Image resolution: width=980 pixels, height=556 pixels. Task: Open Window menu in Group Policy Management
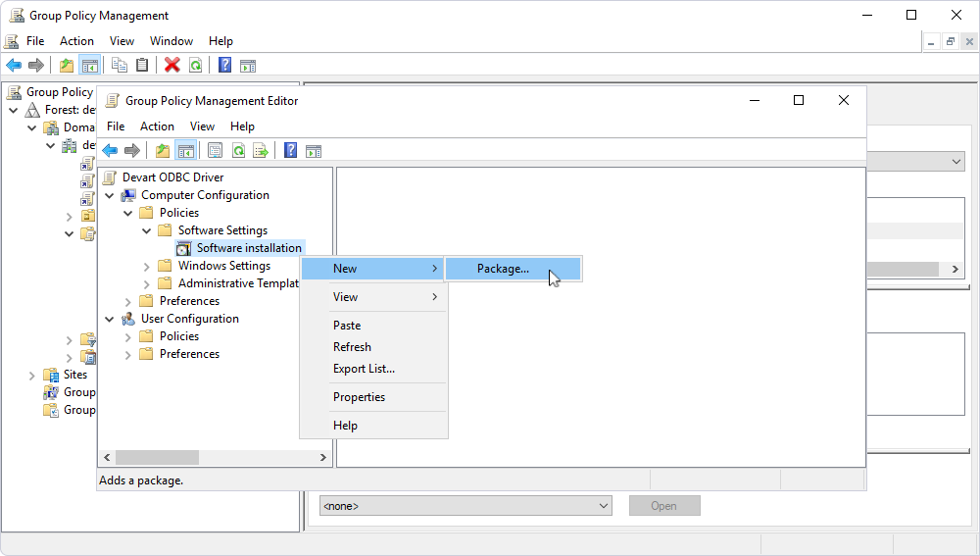point(171,41)
